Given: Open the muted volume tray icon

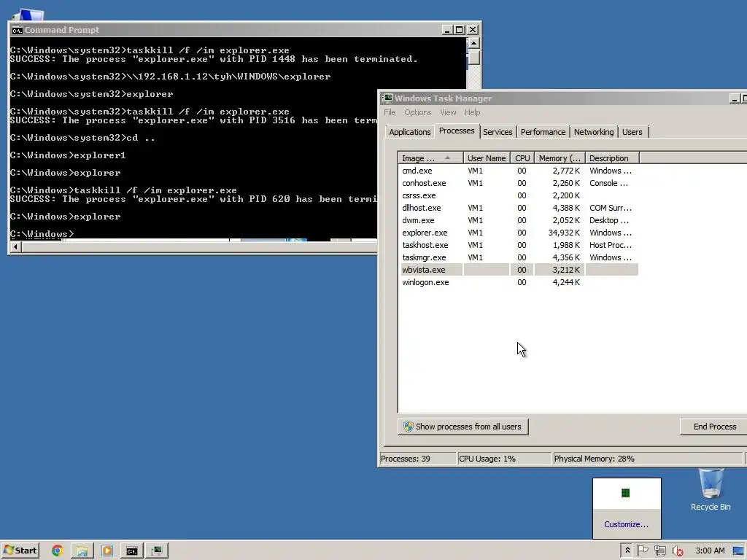Looking at the screenshot, I should pyautogui.click(x=678, y=551).
